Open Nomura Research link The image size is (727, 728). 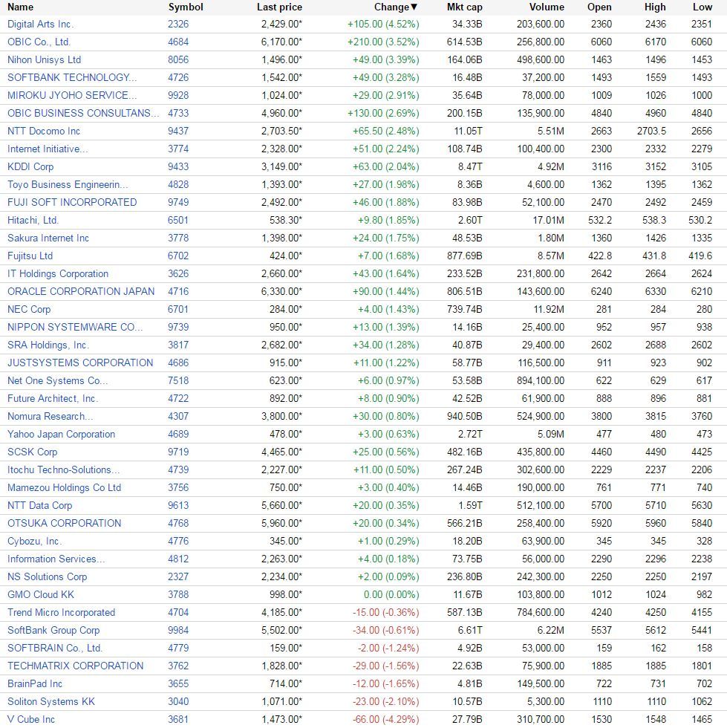50,417
